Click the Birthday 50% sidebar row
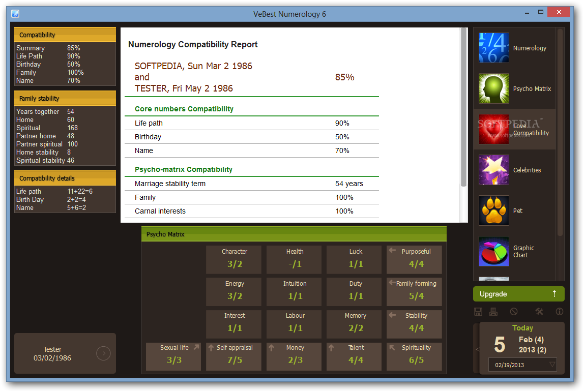 click(x=65, y=65)
